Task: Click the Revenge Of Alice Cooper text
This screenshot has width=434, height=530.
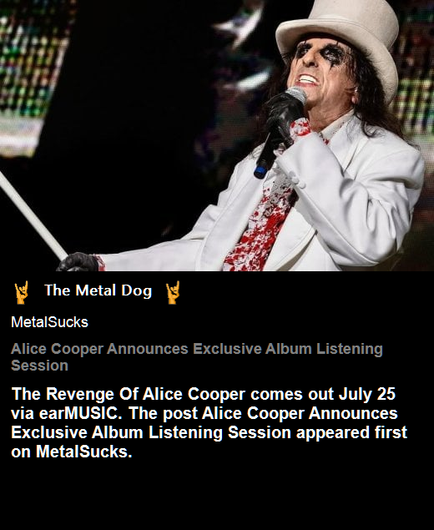Action: pyautogui.click(x=128, y=394)
